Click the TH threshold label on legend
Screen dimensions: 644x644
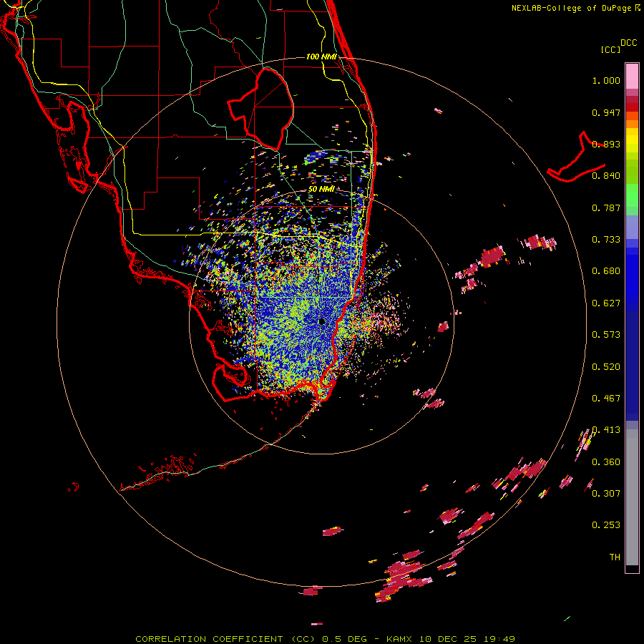pyautogui.click(x=615, y=557)
